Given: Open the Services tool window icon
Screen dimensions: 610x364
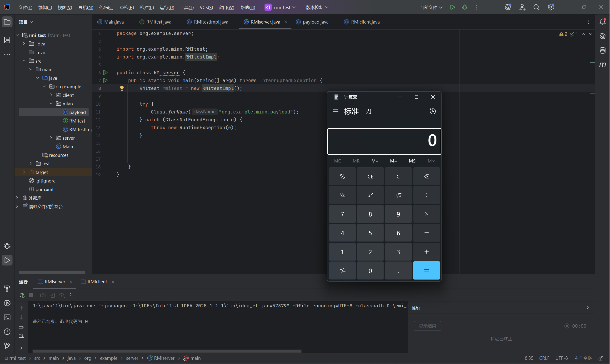Looking at the screenshot, I should click(7, 303).
